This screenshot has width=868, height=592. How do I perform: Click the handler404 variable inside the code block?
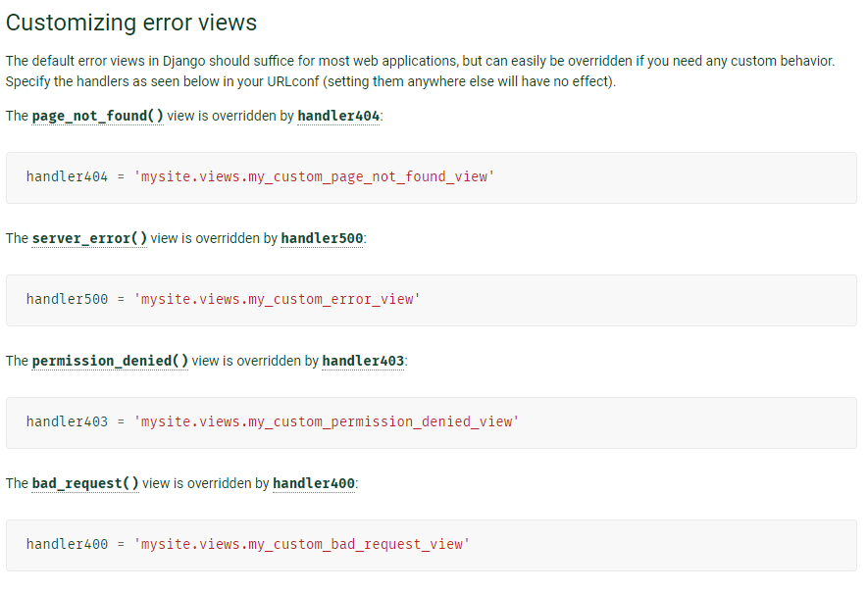67,177
